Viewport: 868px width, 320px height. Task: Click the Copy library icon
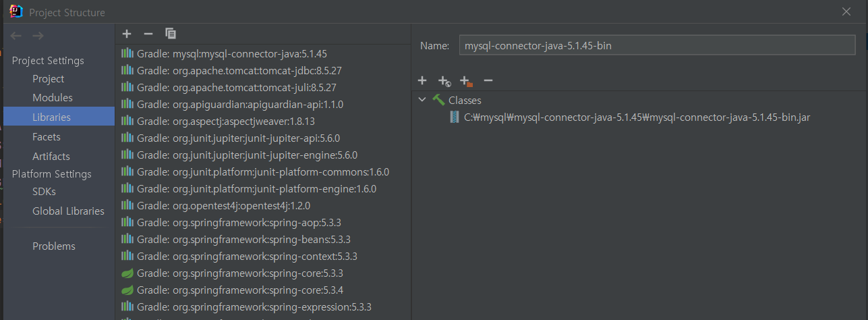pyautogui.click(x=171, y=34)
